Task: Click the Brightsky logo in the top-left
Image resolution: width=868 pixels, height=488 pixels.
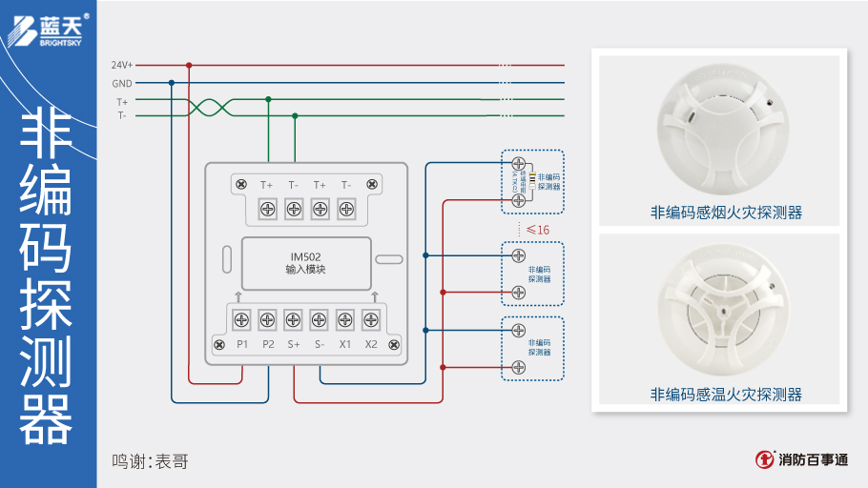Action: tap(48, 29)
